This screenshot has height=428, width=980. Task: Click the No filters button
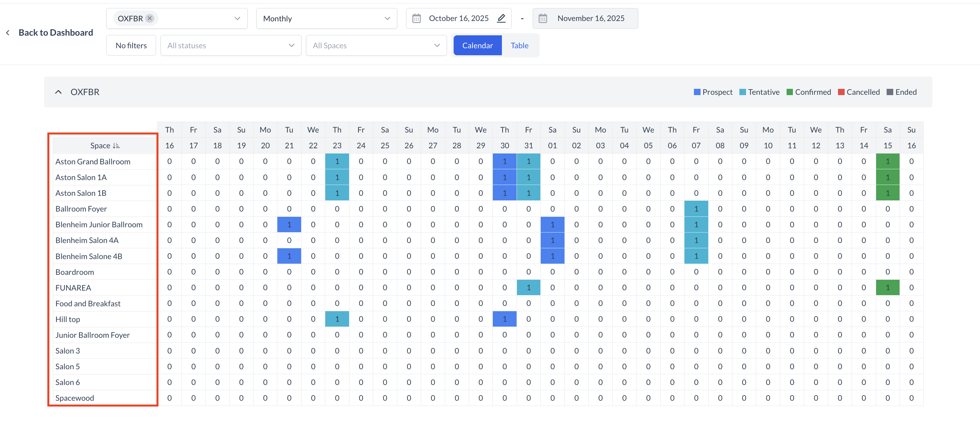click(x=131, y=46)
